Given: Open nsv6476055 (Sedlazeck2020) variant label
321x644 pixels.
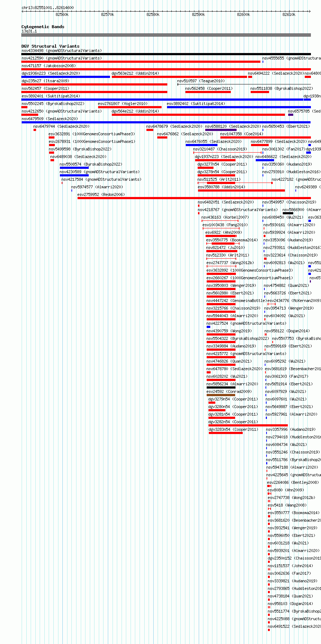Looking at the screenshot, I should [x=214, y=141].
